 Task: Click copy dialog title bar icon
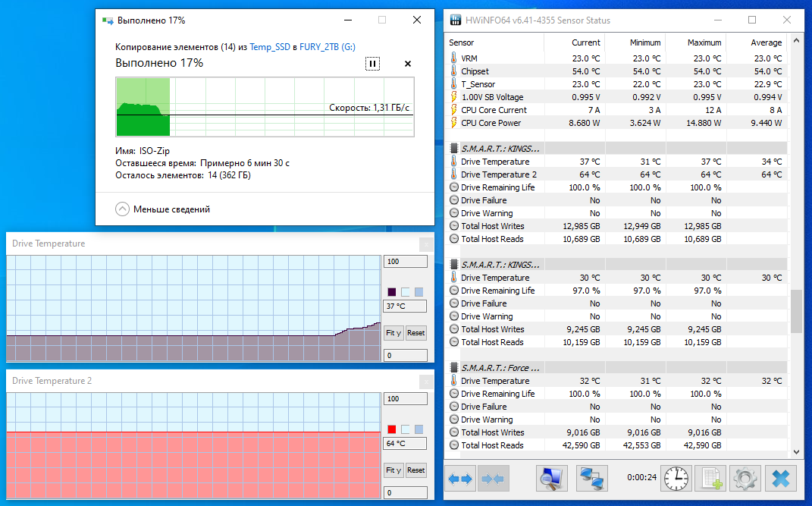[108, 20]
